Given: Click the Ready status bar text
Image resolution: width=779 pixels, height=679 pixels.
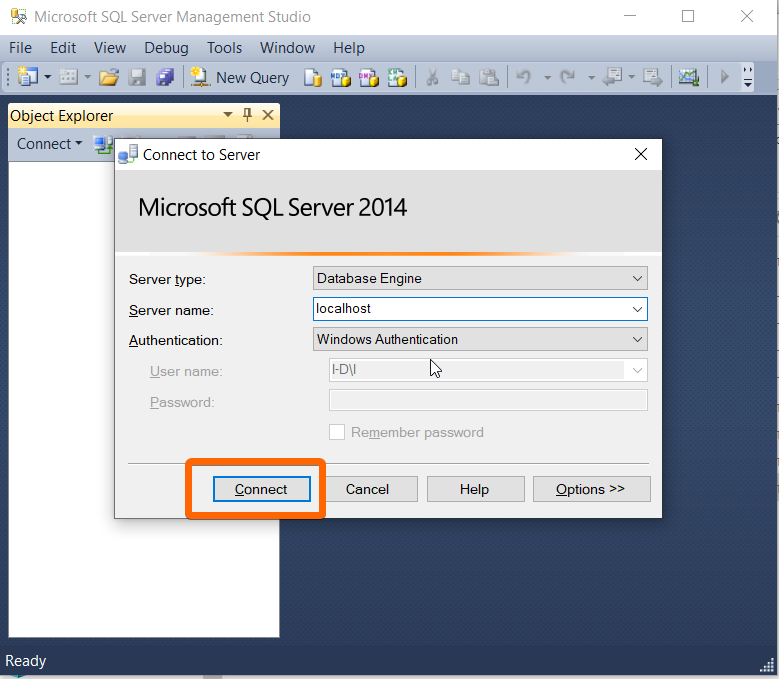Looking at the screenshot, I should tap(25, 661).
